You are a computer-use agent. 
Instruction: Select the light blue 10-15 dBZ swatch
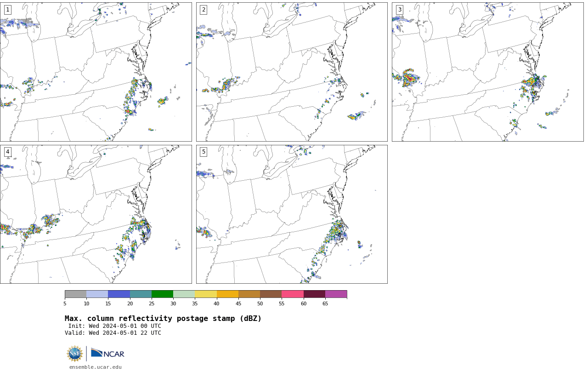97,294
